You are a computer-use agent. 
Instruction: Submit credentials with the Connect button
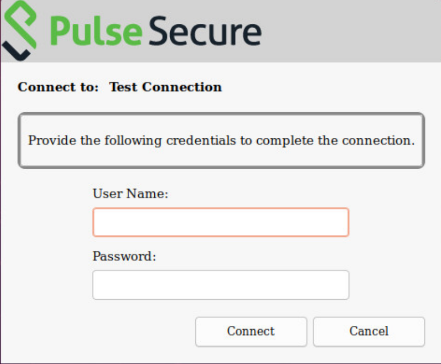click(x=251, y=332)
